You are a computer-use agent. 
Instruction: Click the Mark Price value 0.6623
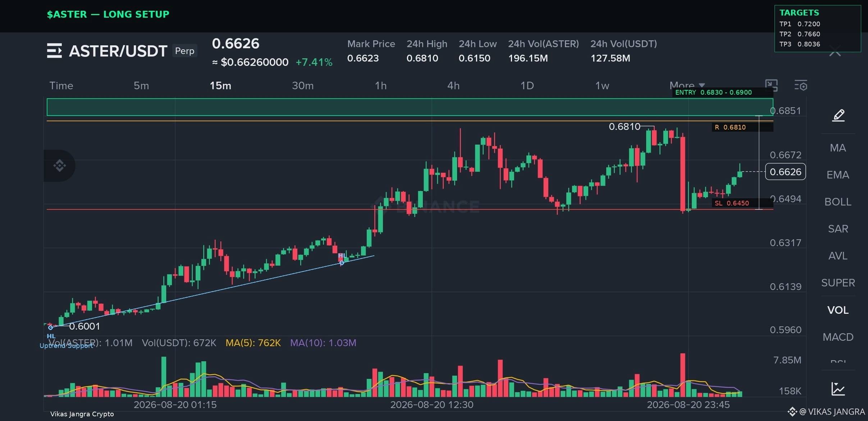(363, 58)
